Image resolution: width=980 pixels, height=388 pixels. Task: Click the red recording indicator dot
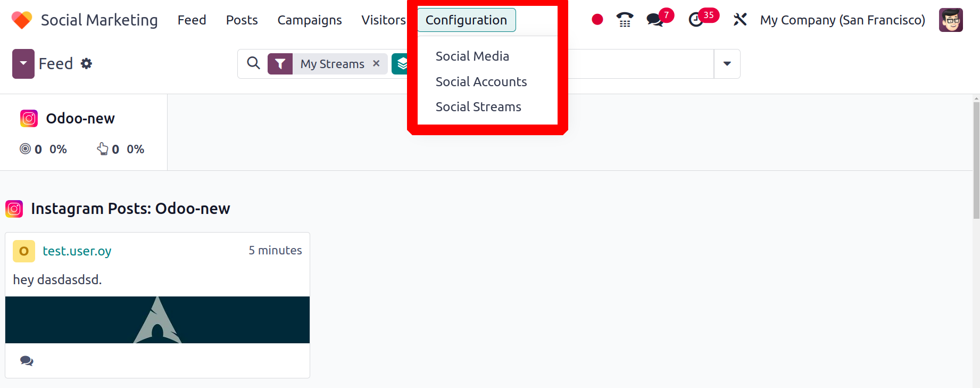tap(597, 20)
